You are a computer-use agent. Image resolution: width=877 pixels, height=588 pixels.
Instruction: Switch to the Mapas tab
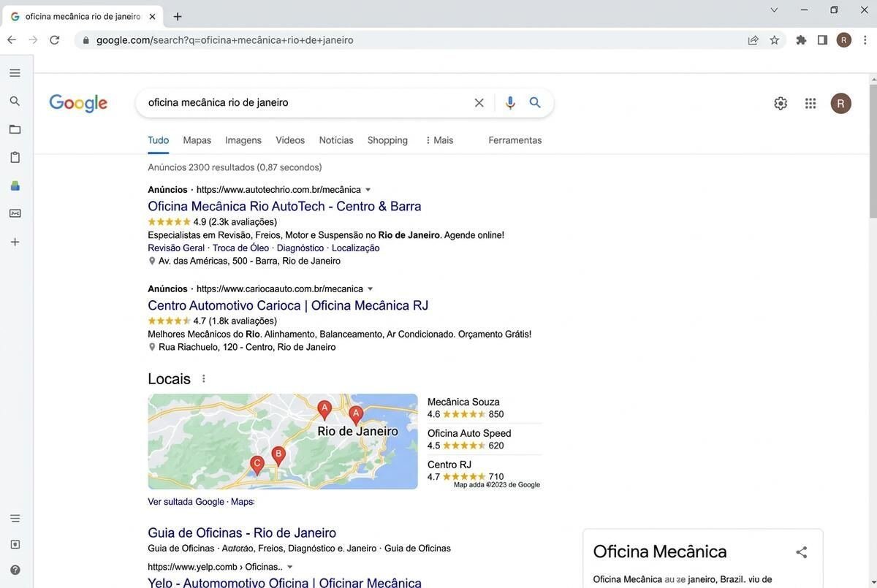pos(197,140)
